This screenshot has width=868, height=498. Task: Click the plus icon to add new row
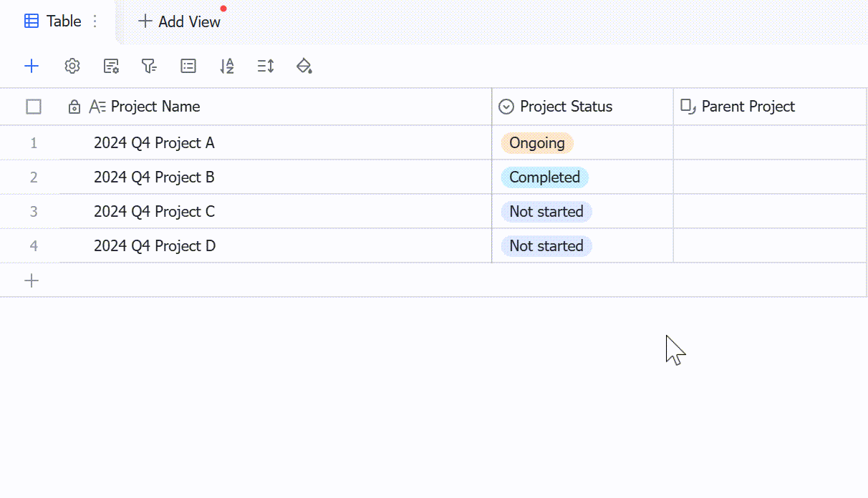tap(32, 280)
